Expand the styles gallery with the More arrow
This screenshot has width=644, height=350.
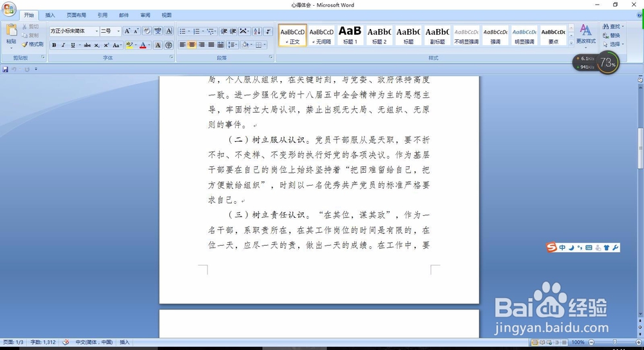pos(571,43)
